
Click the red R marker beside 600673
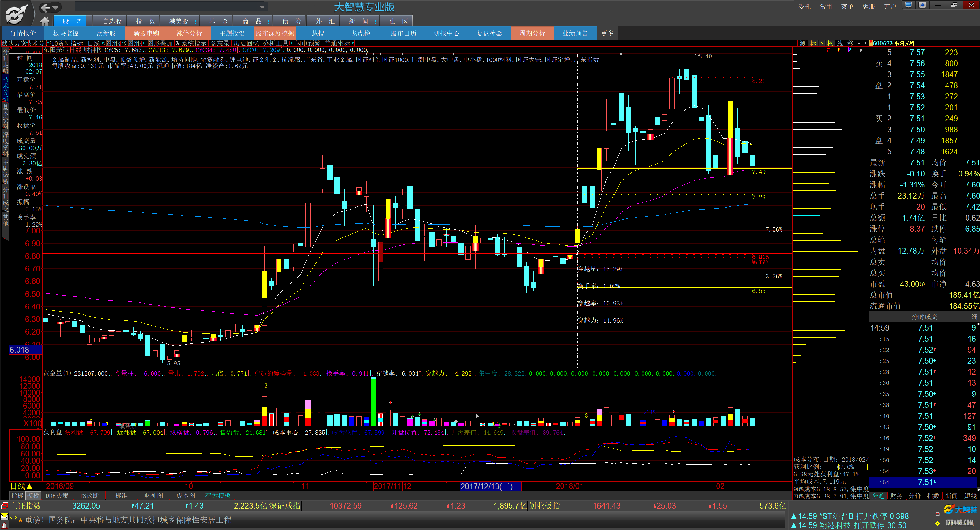coord(871,43)
